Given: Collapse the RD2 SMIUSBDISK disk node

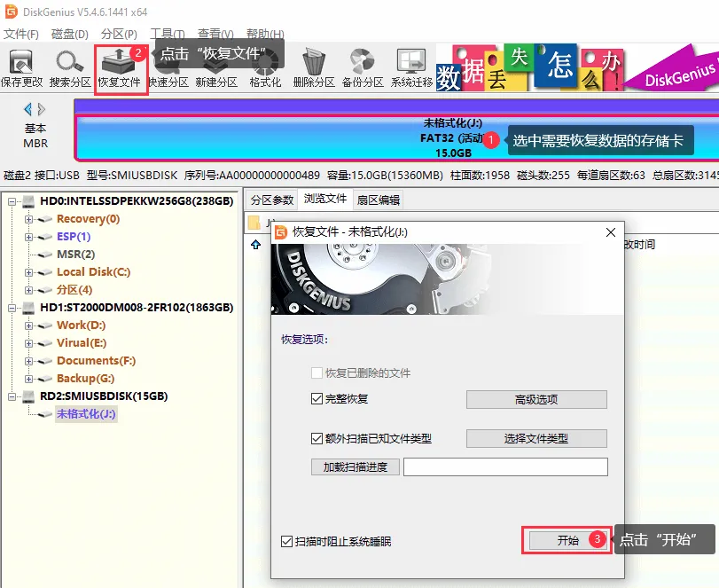Looking at the screenshot, I should (x=12, y=396).
